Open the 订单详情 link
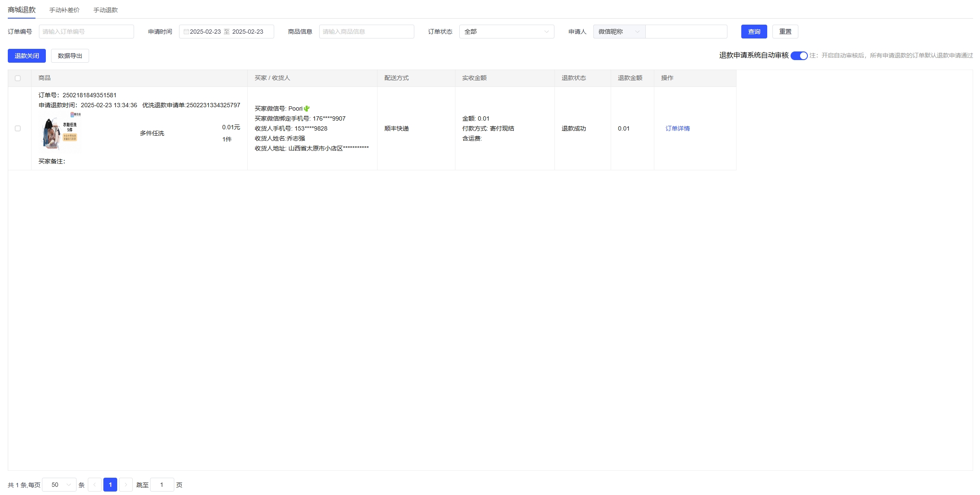The image size is (980, 495). (677, 128)
